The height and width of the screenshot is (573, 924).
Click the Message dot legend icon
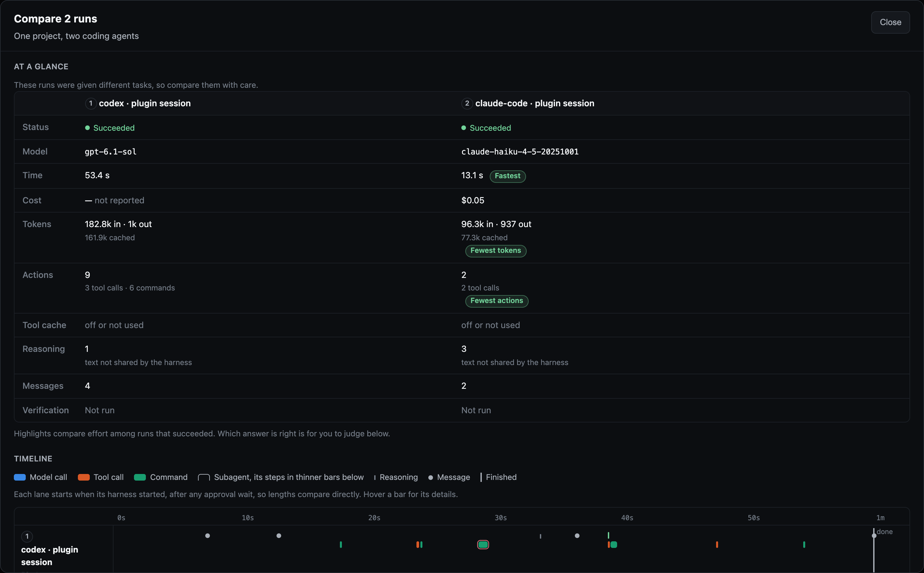tap(430, 478)
